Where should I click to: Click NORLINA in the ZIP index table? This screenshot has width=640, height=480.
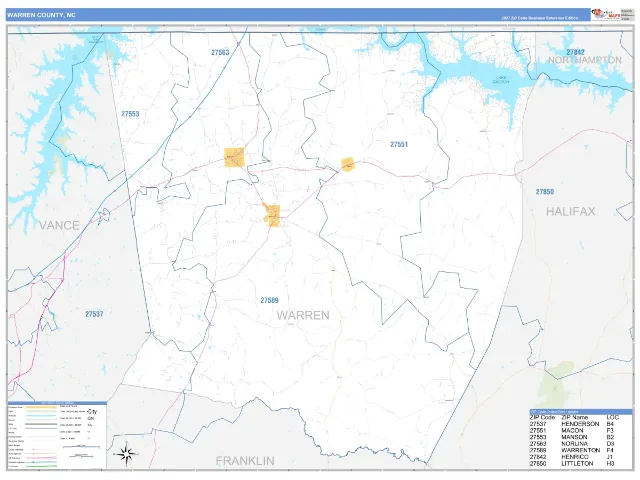coord(574,444)
